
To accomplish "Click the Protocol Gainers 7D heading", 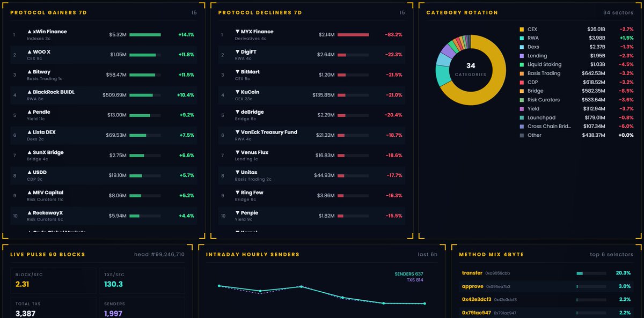I will pyautogui.click(x=49, y=12).
